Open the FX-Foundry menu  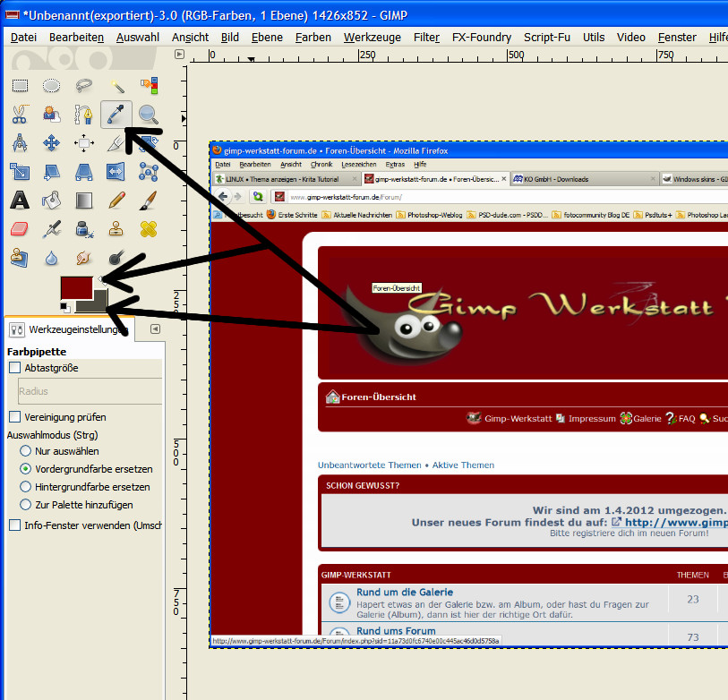click(482, 37)
